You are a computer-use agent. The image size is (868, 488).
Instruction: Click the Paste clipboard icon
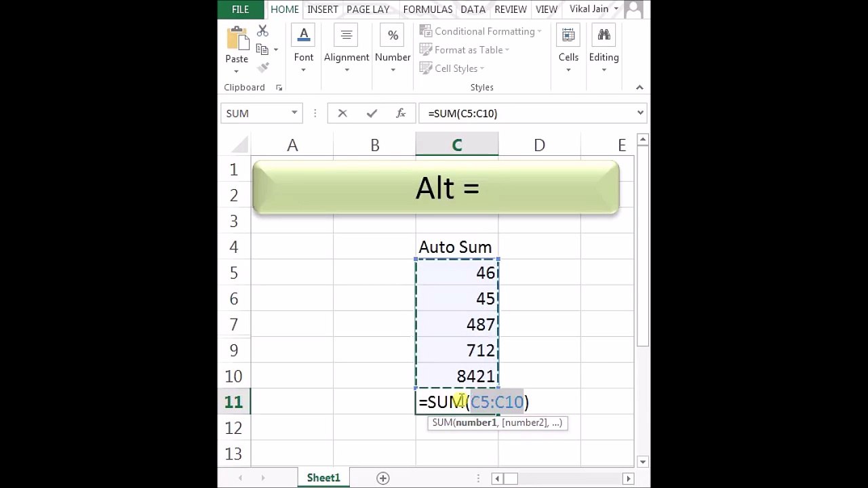(x=237, y=37)
